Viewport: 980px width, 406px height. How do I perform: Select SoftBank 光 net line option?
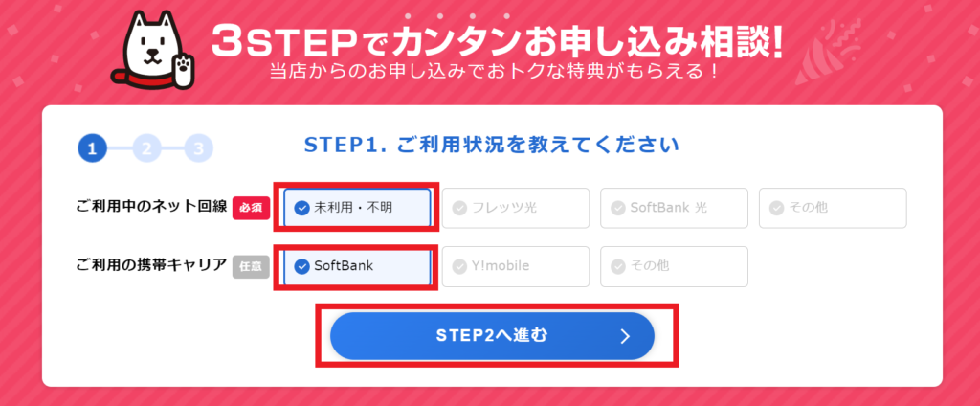(x=675, y=208)
